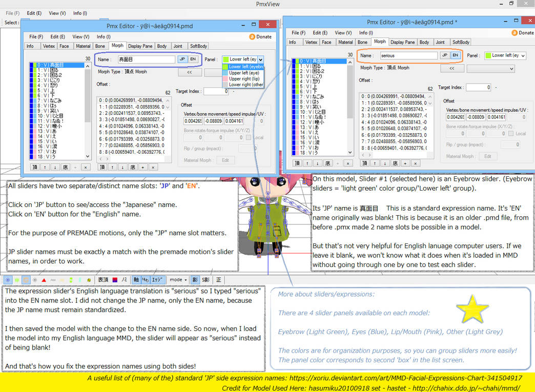
Task: Toggle the MMD mode toolbar button
Action: pos(146,280)
